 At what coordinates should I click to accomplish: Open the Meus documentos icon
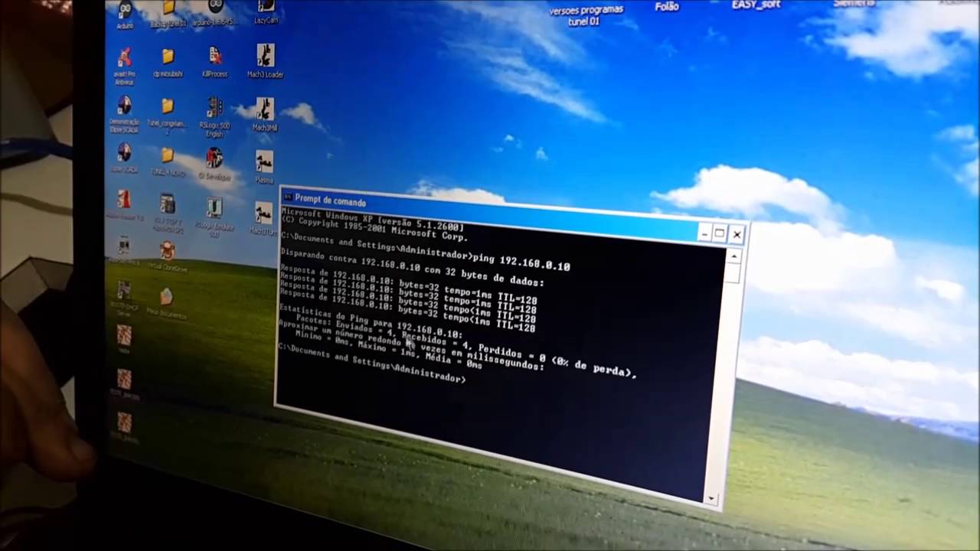coord(166,302)
